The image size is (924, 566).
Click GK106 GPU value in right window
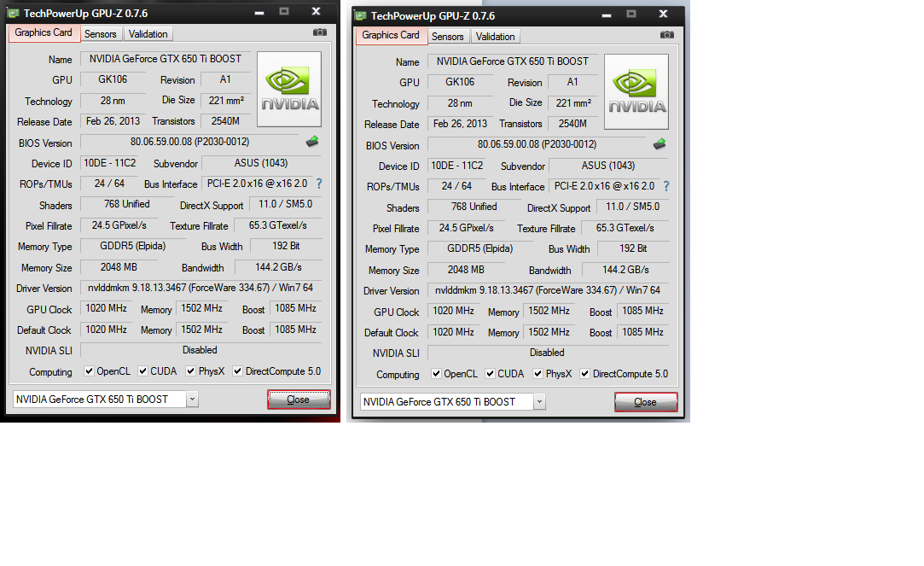pos(460,82)
